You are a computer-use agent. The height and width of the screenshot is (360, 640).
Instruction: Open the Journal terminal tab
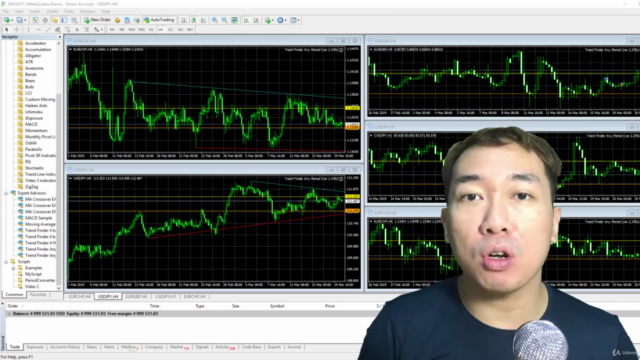(x=294, y=347)
